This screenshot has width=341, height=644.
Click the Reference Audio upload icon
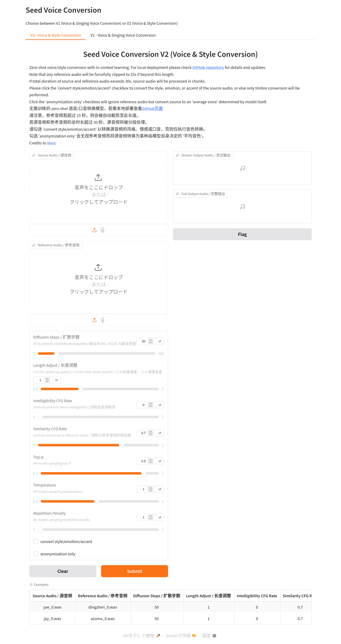pyautogui.click(x=94, y=320)
